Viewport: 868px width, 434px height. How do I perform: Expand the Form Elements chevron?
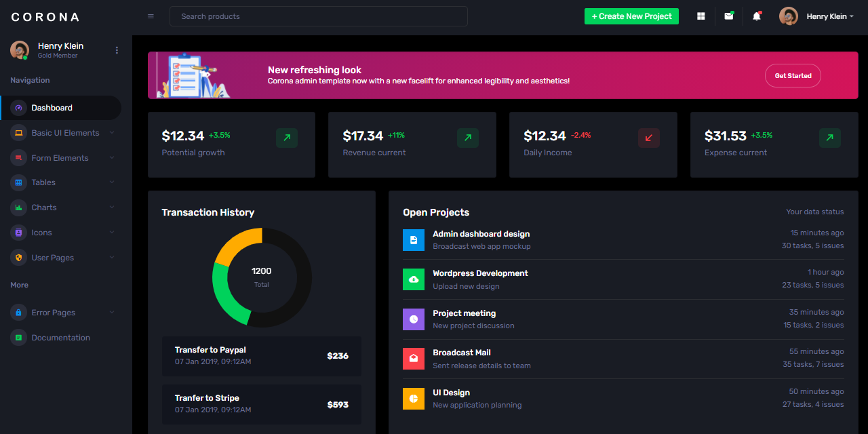(112, 158)
